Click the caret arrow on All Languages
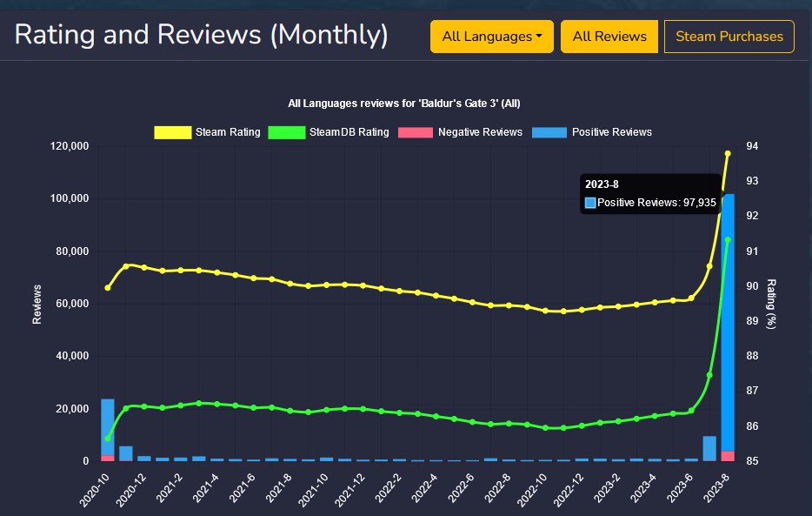Image resolution: width=812 pixels, height=516 pixels. 540,37
